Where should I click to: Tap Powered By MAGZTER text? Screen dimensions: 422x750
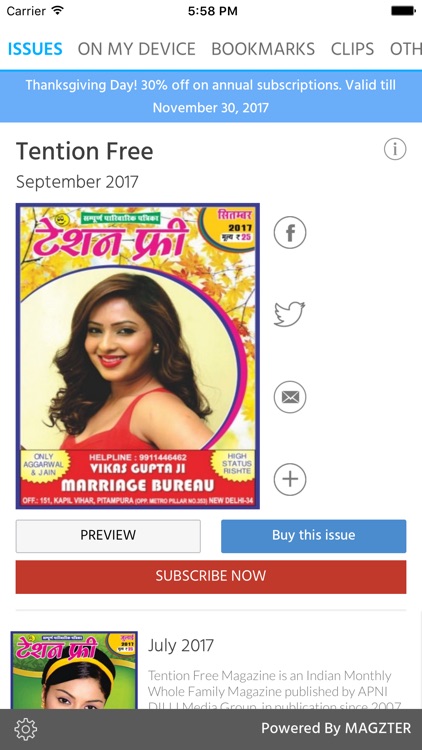(x=336, y=728)
